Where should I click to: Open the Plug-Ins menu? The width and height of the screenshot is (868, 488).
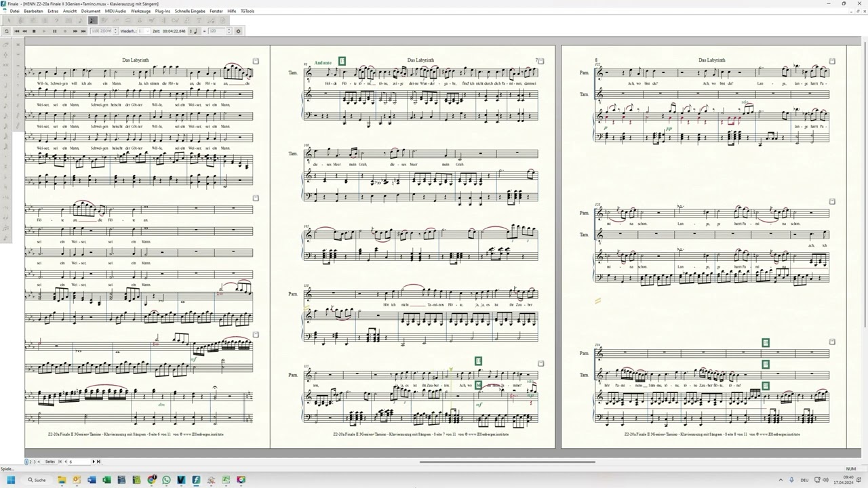click(163, 12)
